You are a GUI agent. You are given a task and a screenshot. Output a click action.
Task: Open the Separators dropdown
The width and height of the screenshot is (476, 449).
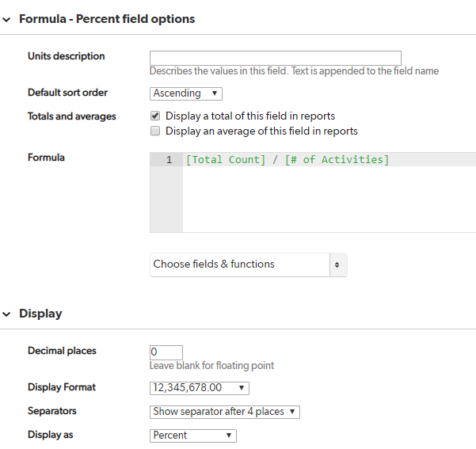click(x=225, y=412)
